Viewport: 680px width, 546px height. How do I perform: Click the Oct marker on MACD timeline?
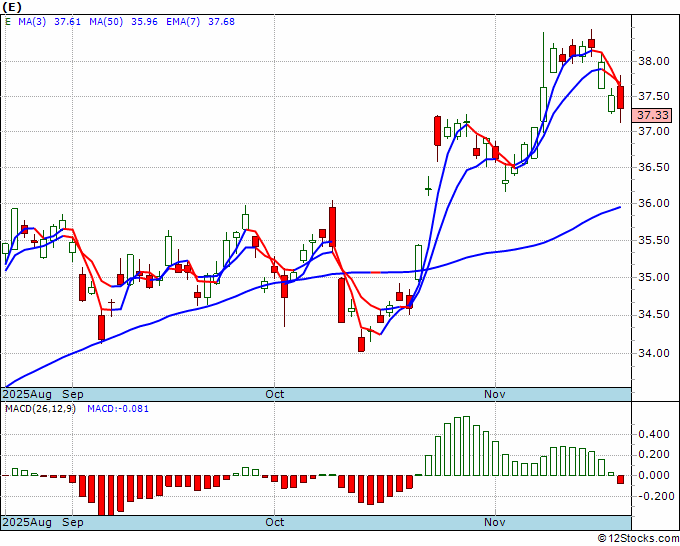(x=275, y=522)
